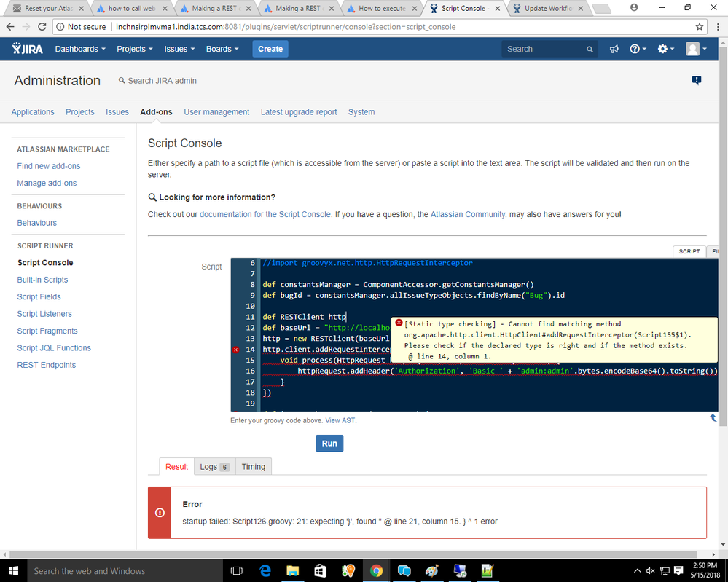Show hidden system tray icons
Image resolution: width=728 pixels, height=582 pixels.
tap(638, 570)
